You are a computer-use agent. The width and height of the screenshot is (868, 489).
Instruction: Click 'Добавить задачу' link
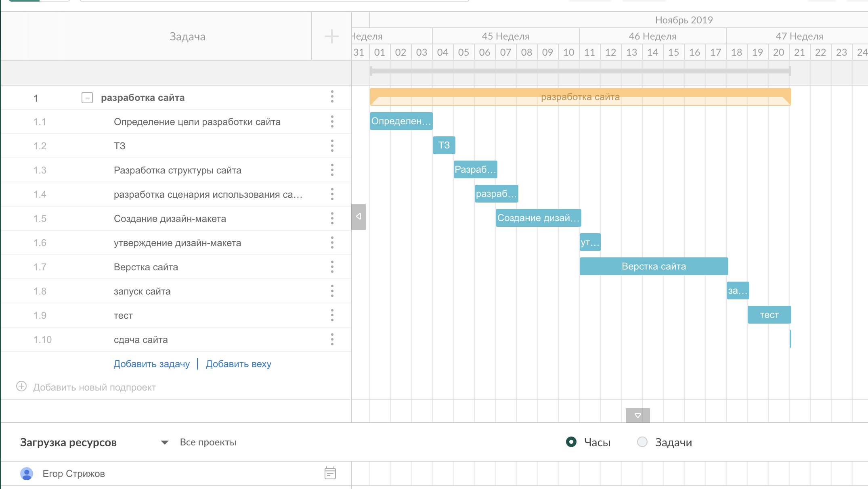(x=151, y=364)
